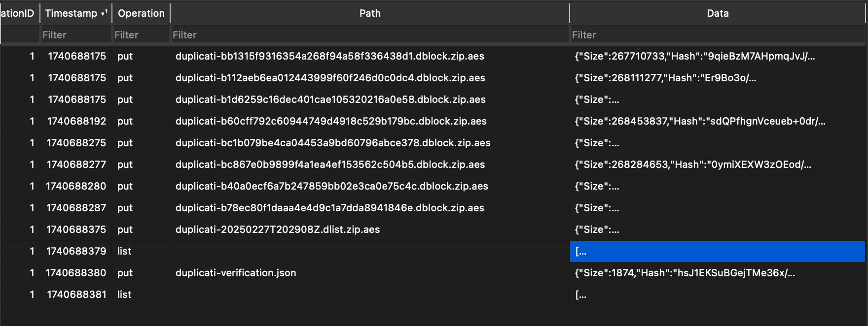
Task: Click the Operation column header
Action: [x=141, y=13]
